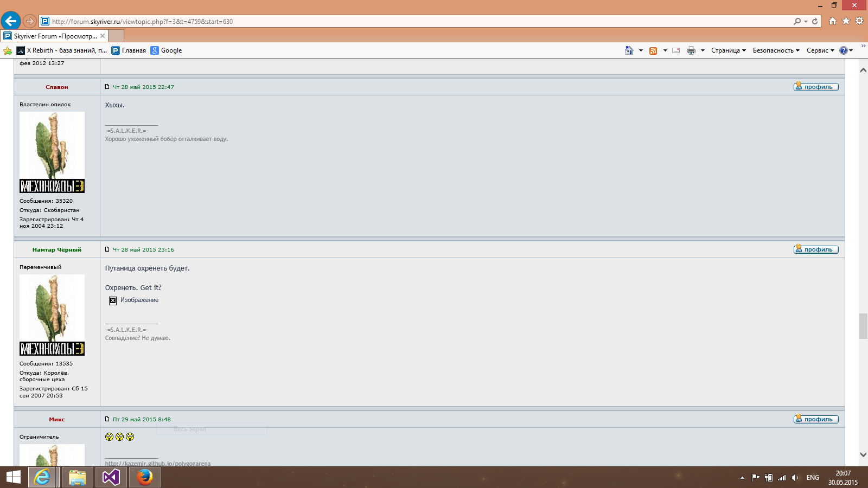Open the Страница menu
This screenshot has width=868, height=488.
tap(729, 50)
